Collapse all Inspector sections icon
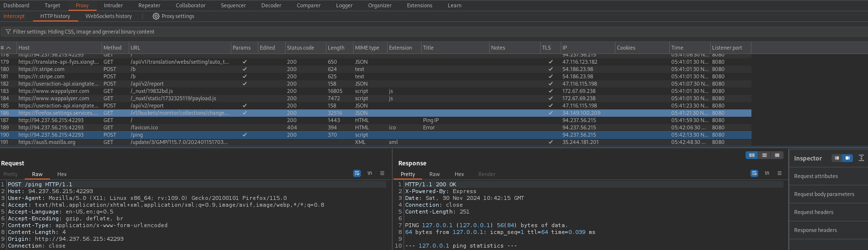Screen dimensions: 868x250 coord(861,158)
